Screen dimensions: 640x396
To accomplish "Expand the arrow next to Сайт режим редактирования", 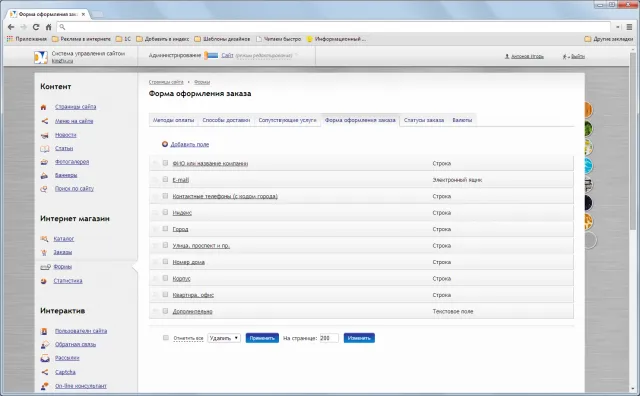I will pos(297,55).
